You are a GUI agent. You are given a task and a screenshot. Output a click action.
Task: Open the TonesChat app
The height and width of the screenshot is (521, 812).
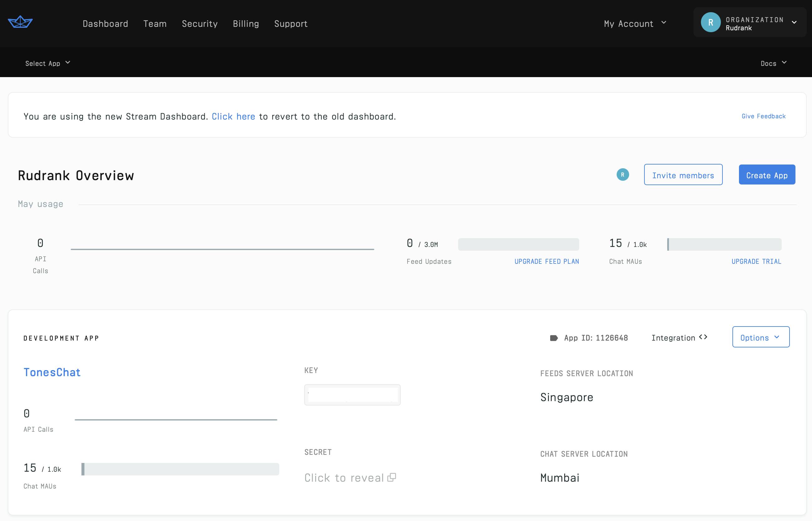coord(52,372)
